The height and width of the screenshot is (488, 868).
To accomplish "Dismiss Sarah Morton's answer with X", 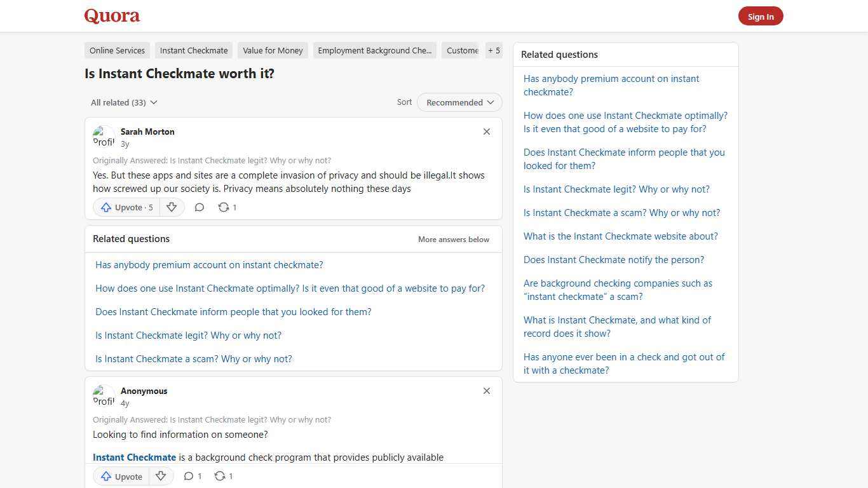I will pyautogui.click(x=487, y=132).
